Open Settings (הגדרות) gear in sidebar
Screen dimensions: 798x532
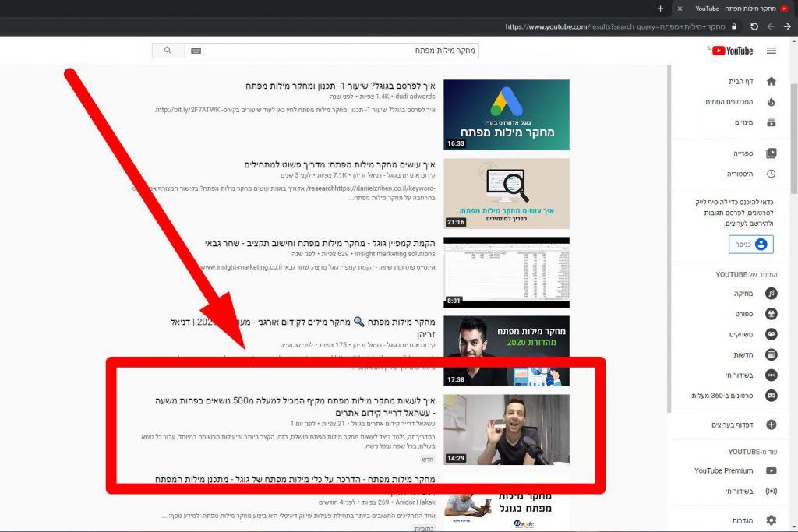771,520
